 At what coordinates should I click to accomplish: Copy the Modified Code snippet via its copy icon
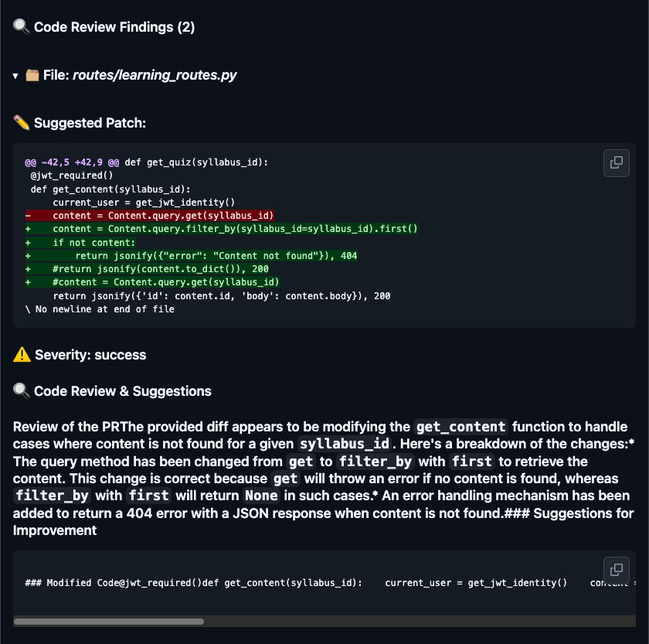click(616, 570)
